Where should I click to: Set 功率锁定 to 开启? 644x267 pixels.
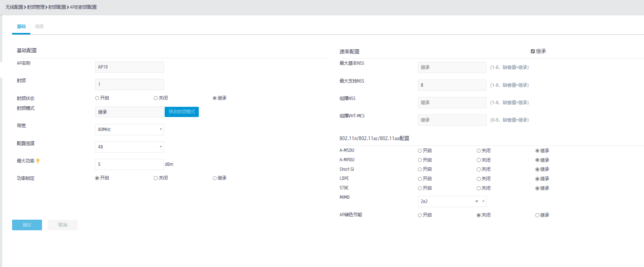coord(97,178)
